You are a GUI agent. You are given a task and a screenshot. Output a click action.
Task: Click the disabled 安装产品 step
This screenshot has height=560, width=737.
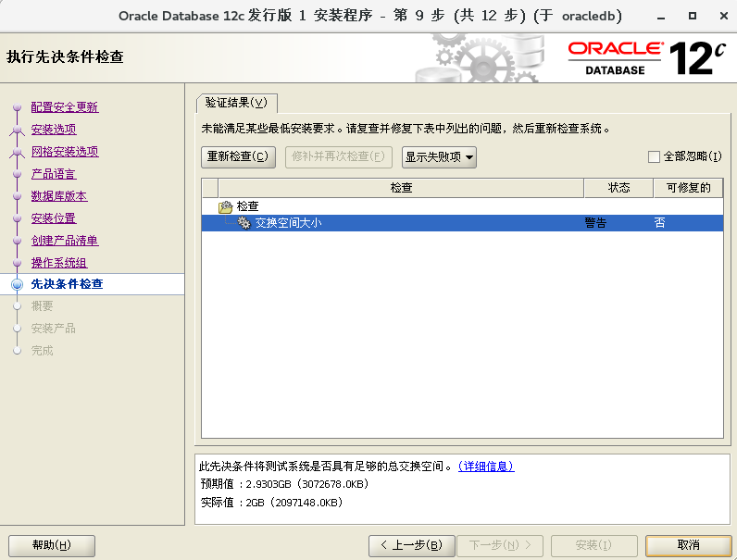click(x=54, y=329)
